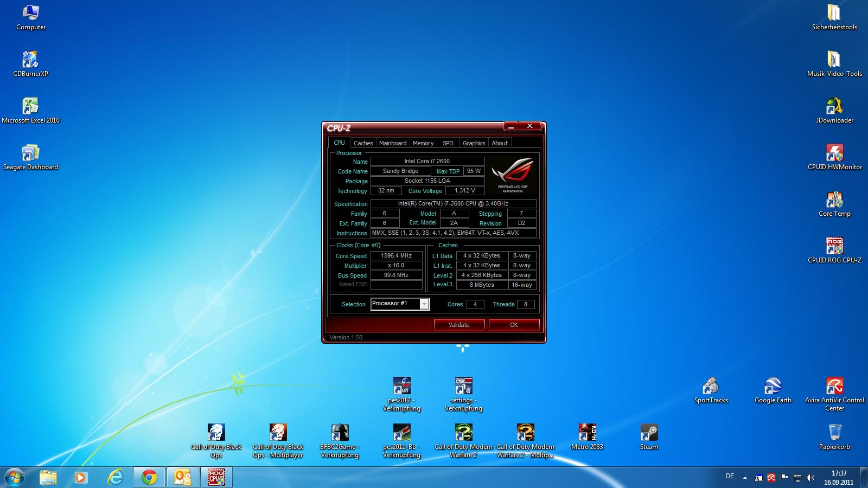This screenshot has height=488, width=868.
Task: Open the Seagate Dashboard shortcut
Action: [30, 157]
